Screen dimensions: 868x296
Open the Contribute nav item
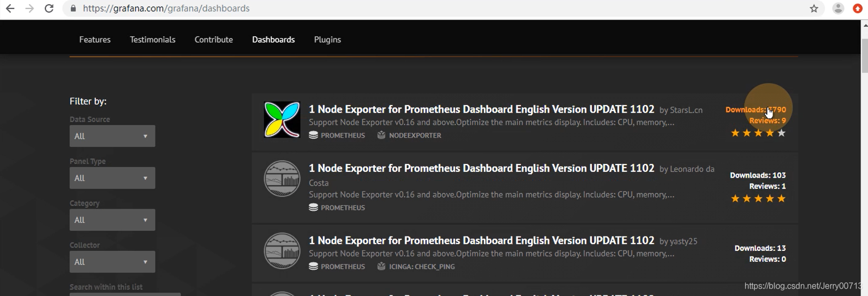214,39
